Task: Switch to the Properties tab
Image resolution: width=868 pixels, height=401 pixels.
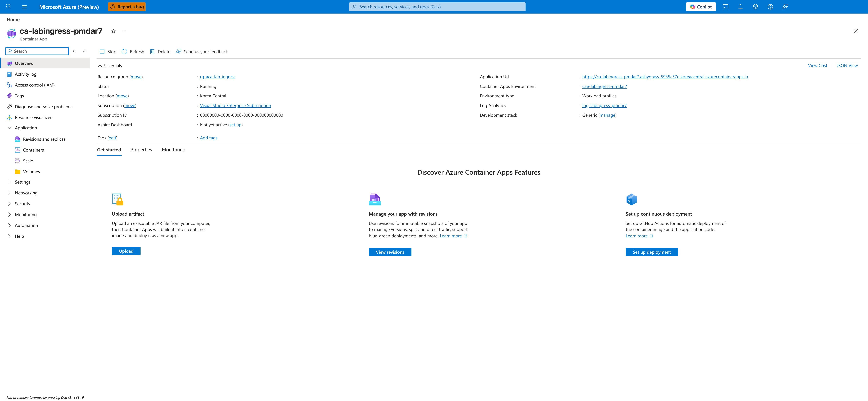Action: tap(141, 150)
